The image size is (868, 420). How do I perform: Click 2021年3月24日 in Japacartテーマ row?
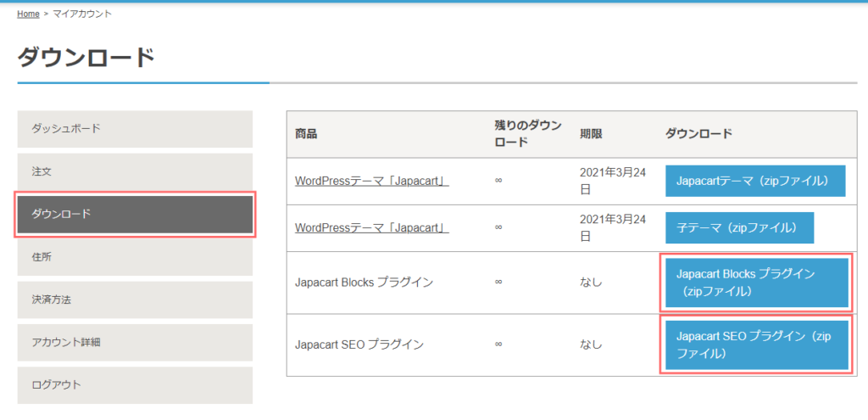613,181
